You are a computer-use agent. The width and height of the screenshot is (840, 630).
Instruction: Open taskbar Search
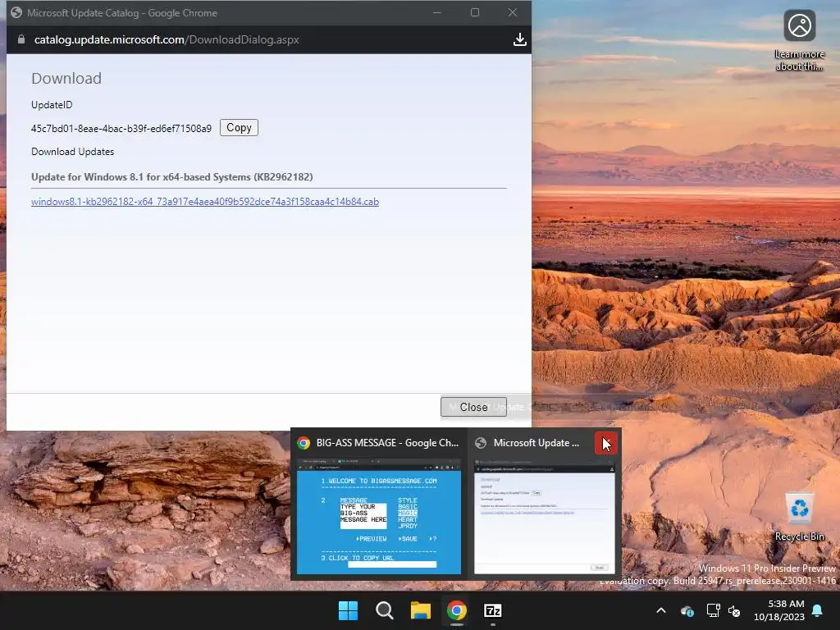(385, 610)
